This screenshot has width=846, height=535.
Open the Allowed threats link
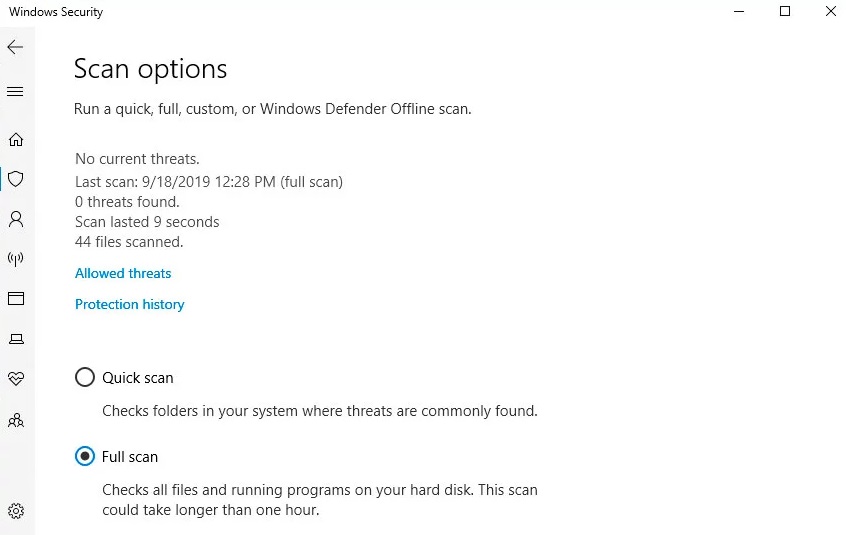click(123, 273)
